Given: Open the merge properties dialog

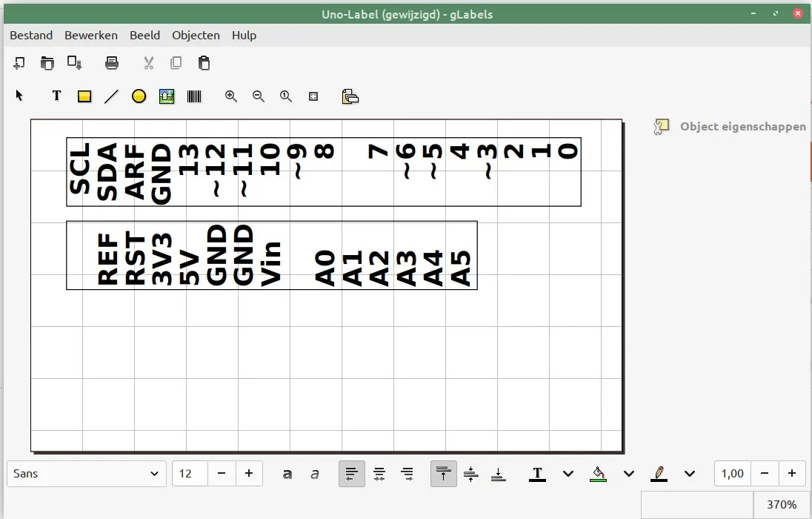Looking at the screenshot, I should [350, 96].
